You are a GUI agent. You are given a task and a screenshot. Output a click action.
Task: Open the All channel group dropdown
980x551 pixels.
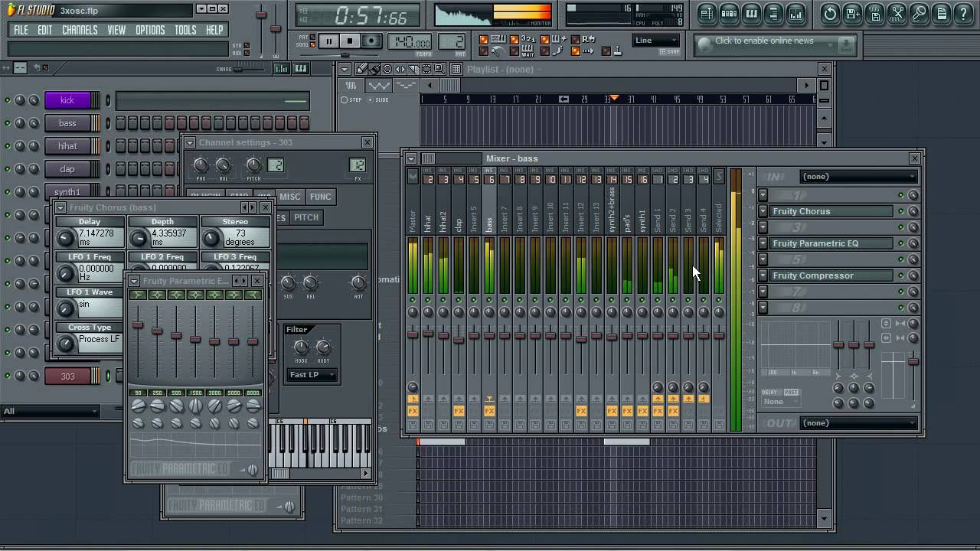point(51,411)
